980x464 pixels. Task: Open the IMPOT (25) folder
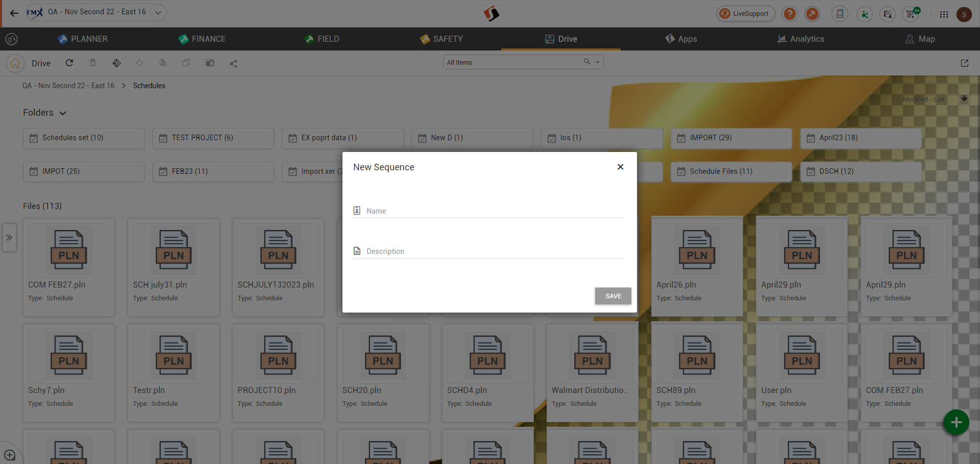click(x=84, y=172)
